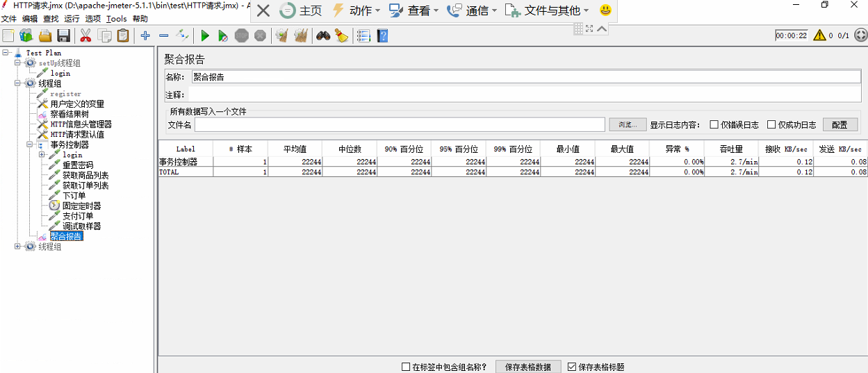This screenshot has width=868, height=373.
Task: Open the 文件 menu
Action: (x=9, y=19)
